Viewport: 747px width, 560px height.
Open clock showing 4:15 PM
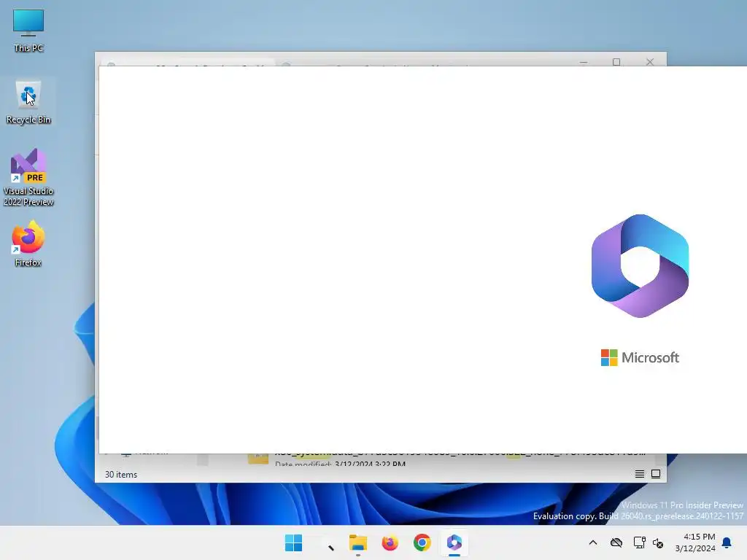(x=695, y=542)
